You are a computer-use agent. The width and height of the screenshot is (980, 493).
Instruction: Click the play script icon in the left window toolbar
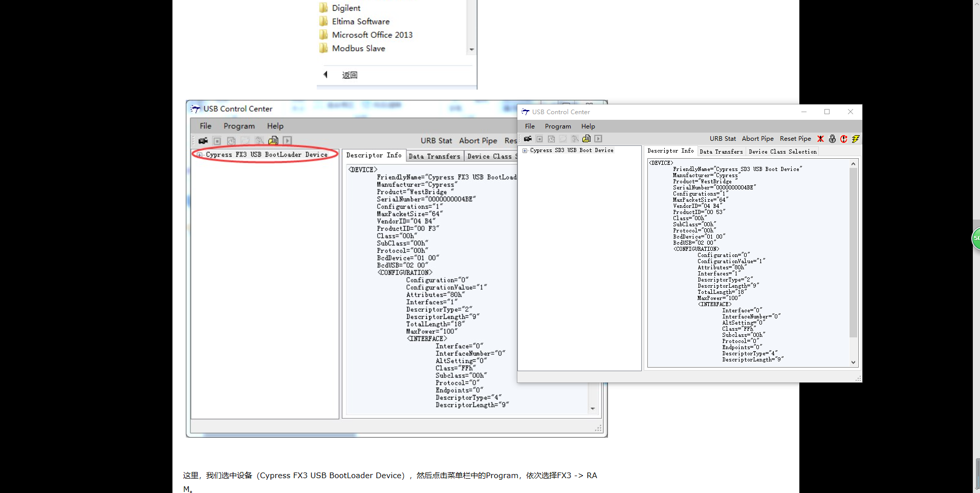[287, 140]
